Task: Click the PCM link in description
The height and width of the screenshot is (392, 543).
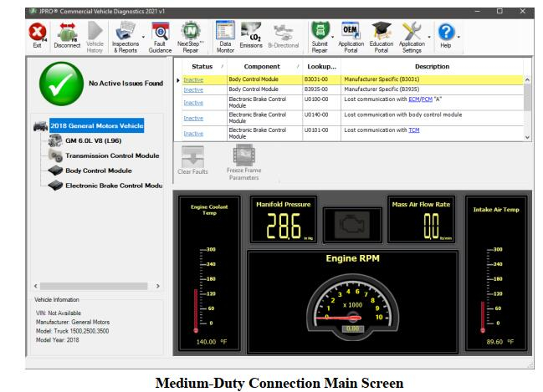Action: [427, 99]
